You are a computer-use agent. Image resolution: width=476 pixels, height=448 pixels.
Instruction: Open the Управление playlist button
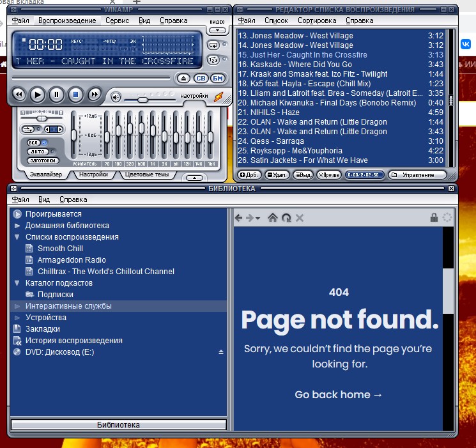pos(418,175)
